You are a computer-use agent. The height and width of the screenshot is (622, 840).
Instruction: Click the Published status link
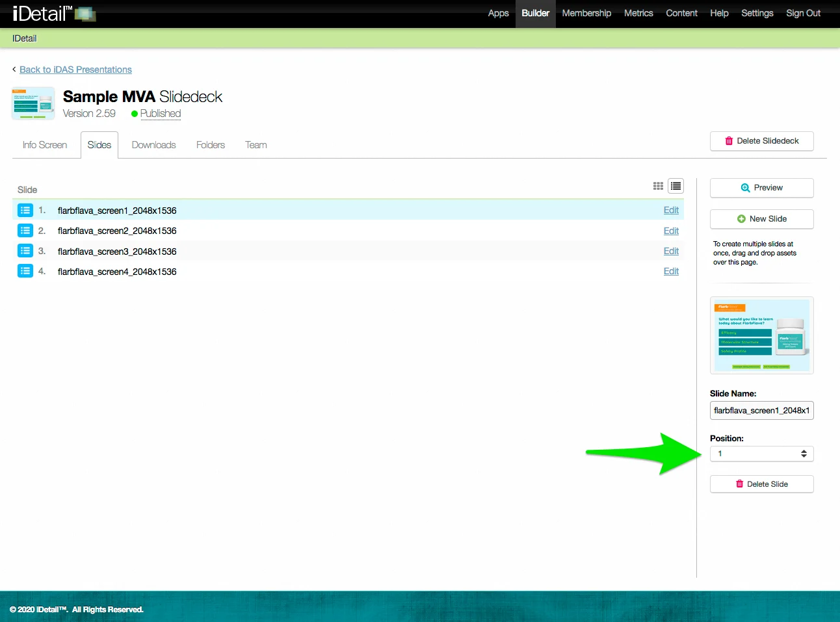point(161,113)
